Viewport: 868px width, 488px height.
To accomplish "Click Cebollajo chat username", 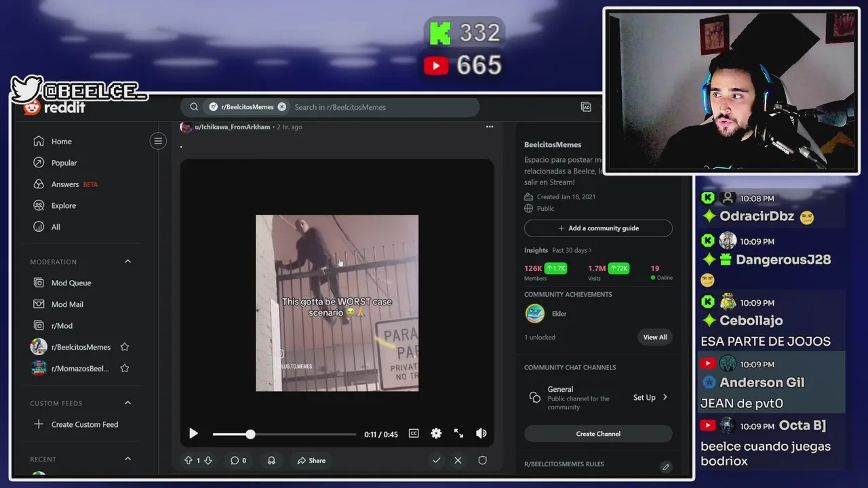I will click(x=751, y=321).
